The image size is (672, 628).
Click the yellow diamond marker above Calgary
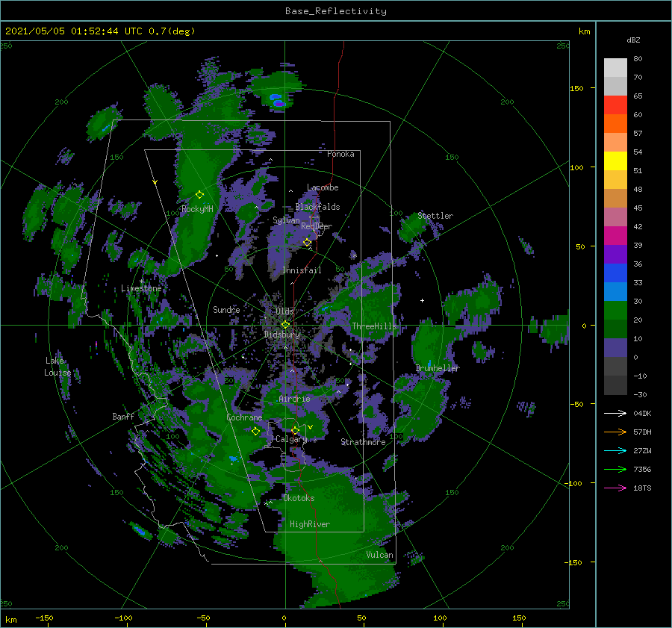click(x=295, y=430)
